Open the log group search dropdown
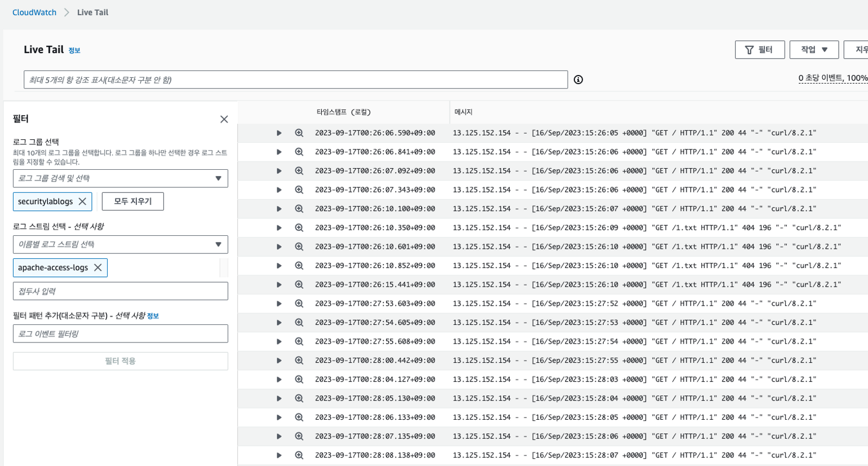 [x=121, y=178]
